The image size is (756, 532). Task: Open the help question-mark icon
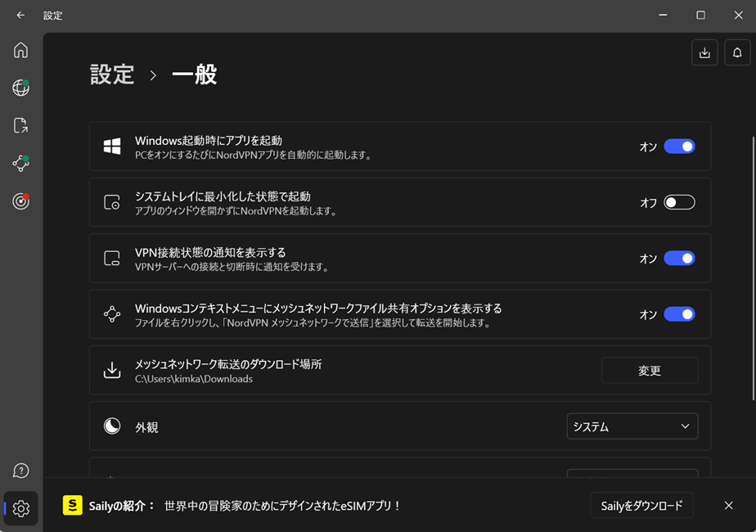click(x=20, y=471)
